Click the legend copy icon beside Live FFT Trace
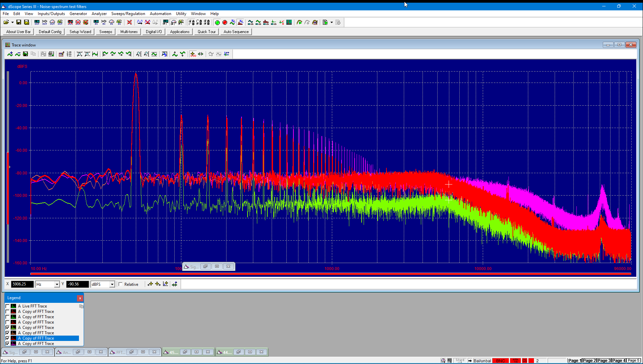The height and width of the screenshot is (364, 643). point(81,306)
